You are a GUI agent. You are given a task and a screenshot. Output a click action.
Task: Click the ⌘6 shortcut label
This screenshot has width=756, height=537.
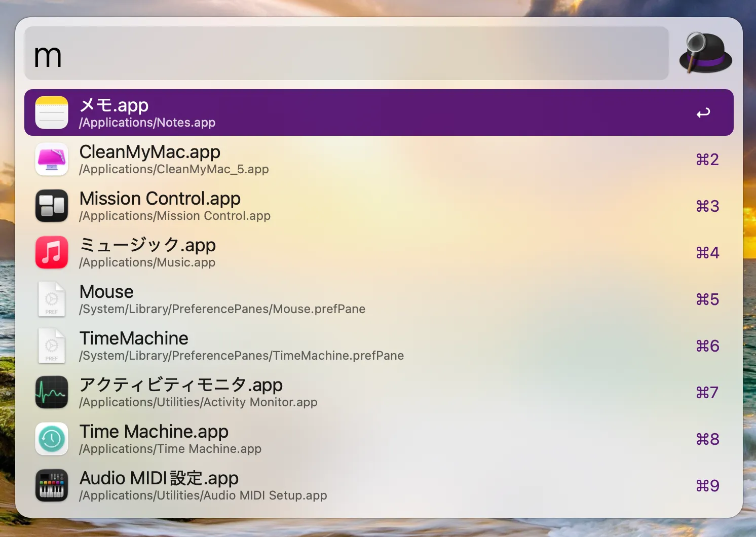click(707, 346)
